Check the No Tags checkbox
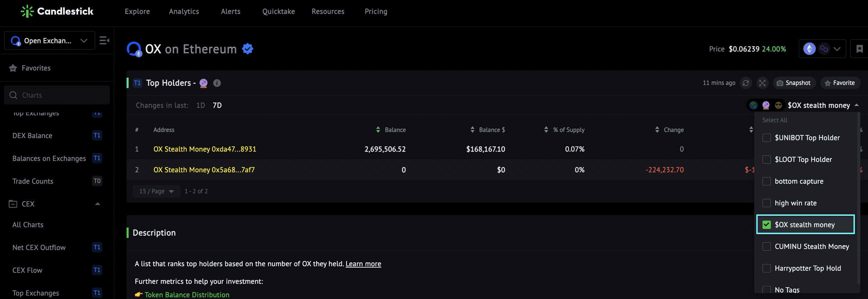Image resolution: width=868 pixels, height=299 pixels. [x=767, y=290]
